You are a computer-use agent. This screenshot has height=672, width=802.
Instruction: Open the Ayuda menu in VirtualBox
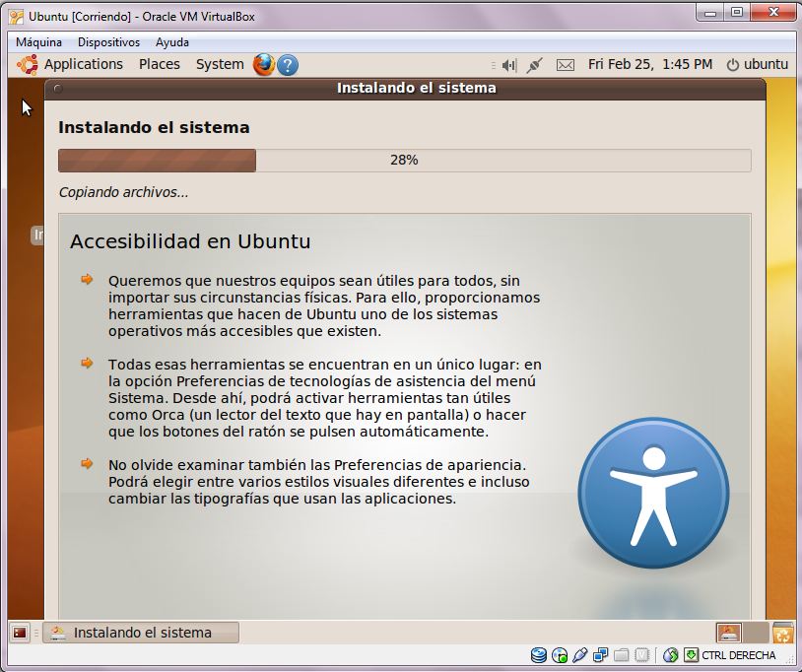pyautogui.click(x=172, y=42)
